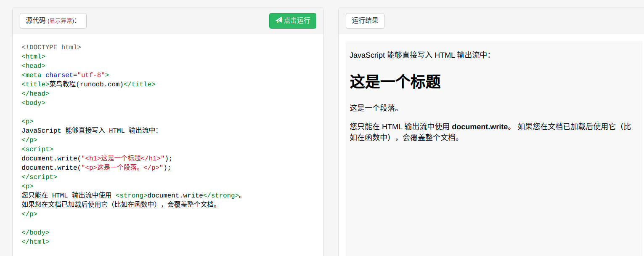Click the closing html tag line

coord(35,242)
